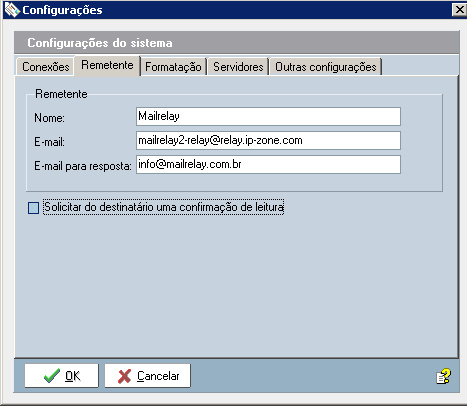Click the "Solicitar do destinatário uma confirmação de leitura" label
467x406 pixels.
coord(164,207)
